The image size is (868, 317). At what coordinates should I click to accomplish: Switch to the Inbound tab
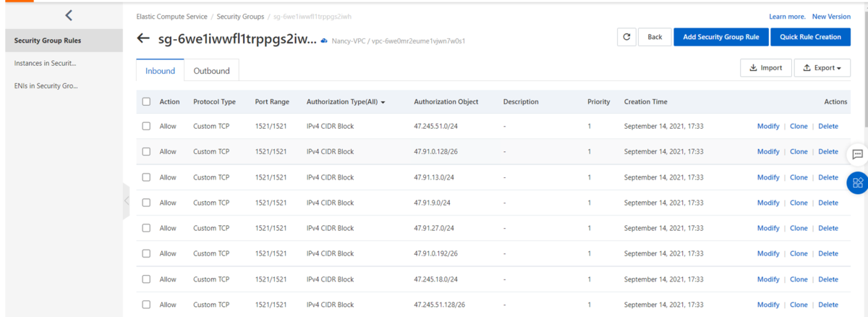click(x=160, y=71)
